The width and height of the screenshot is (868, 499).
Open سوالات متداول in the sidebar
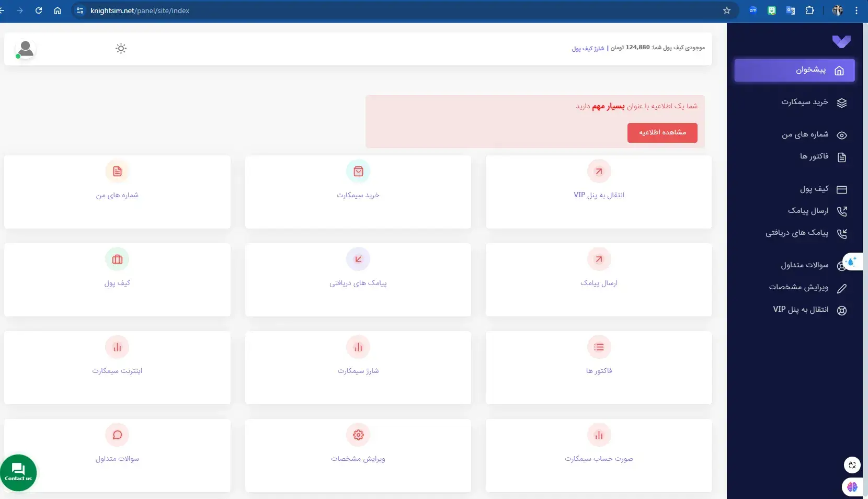[805, 265]
